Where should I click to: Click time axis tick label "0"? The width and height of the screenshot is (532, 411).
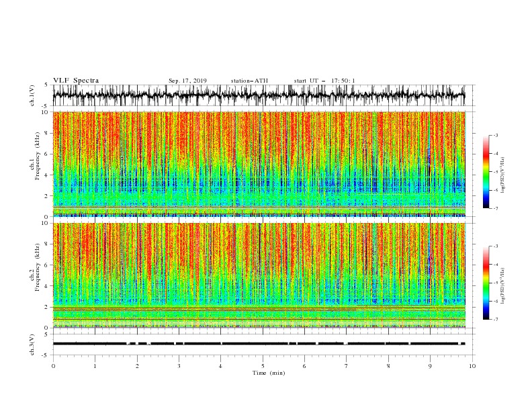point(53,366)
